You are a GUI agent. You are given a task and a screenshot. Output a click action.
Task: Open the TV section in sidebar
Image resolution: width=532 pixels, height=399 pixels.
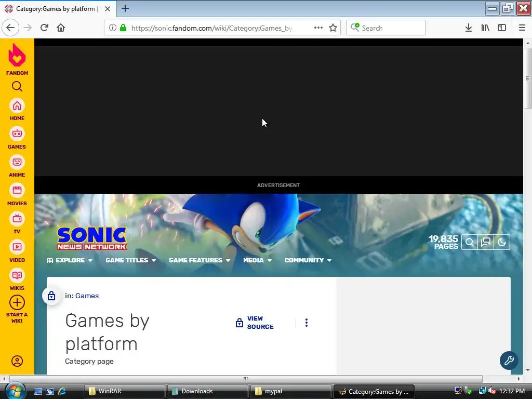point(17,223)
